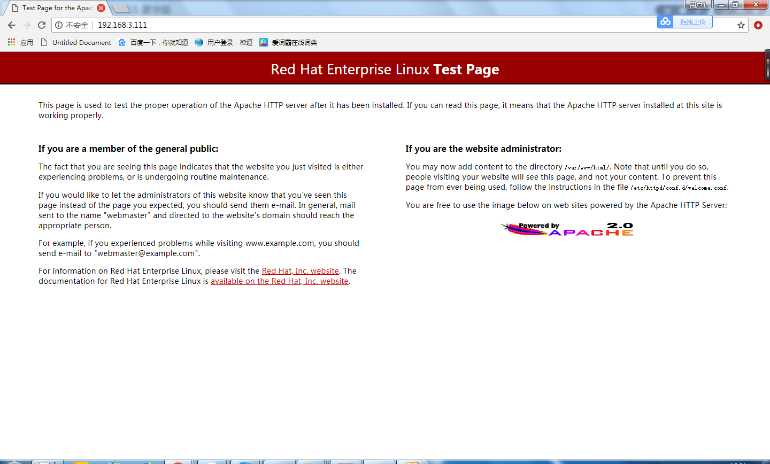Open the new tab button
This screenshot has width=770, height=464.
[121, 8]
